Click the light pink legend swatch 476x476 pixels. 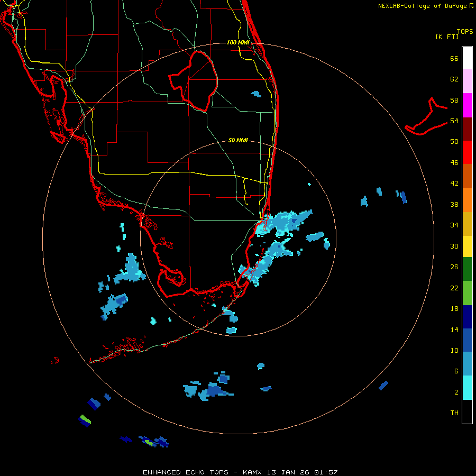[467, 81]
